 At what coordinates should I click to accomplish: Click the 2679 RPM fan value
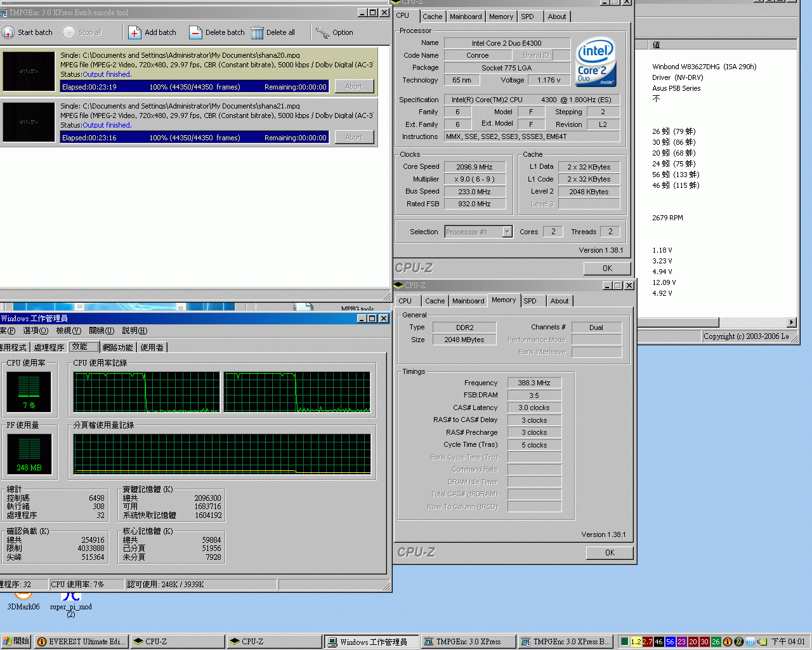click(667, 218)
